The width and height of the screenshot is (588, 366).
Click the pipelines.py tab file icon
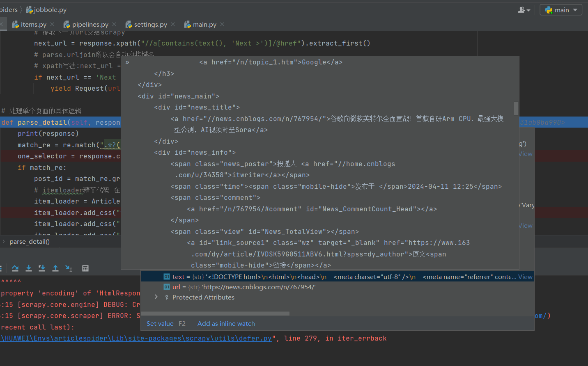tap(67, 25)
